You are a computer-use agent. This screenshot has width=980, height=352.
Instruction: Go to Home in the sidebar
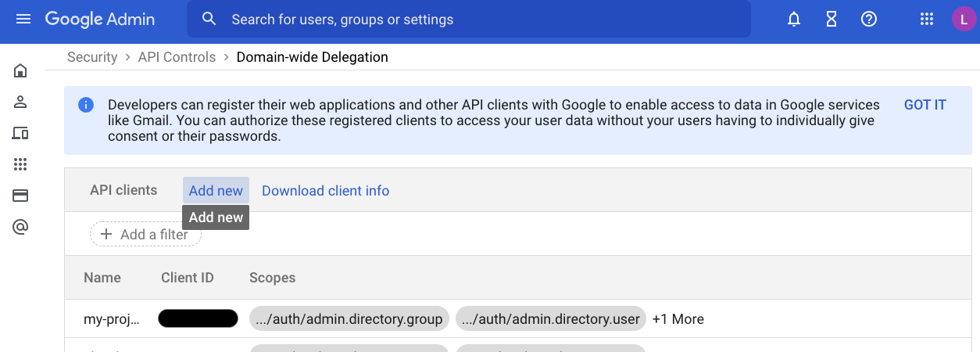click(21, 71)
